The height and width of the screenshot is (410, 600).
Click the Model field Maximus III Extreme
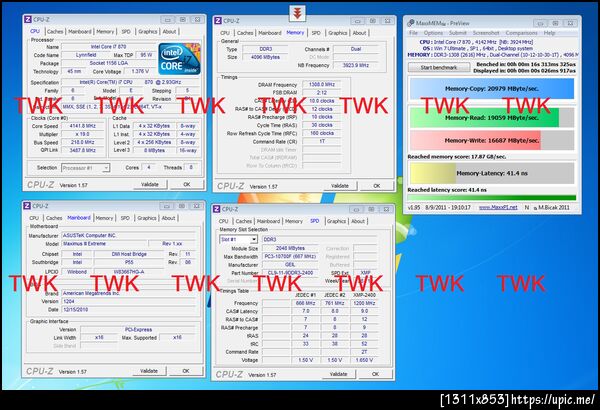click(104, 244)
